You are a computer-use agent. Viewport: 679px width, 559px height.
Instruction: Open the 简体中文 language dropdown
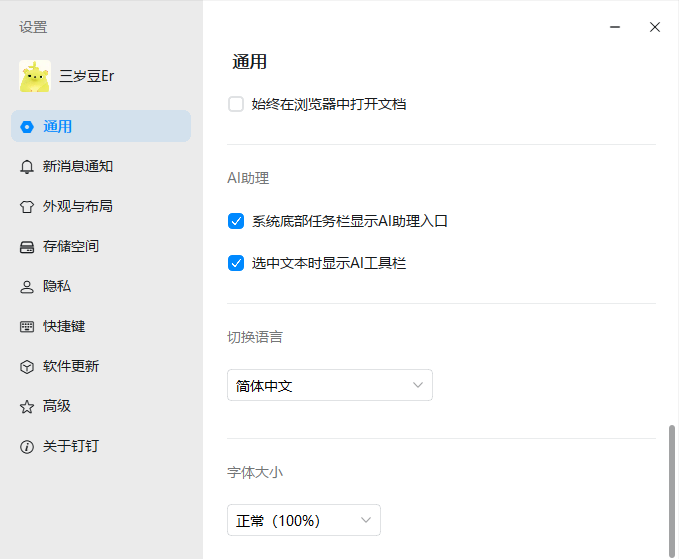pos(329,385)
